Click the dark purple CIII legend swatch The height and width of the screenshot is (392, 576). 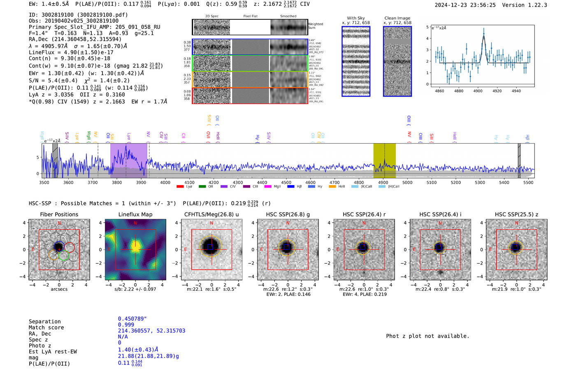pyautogui.click(x=246, y=186)
